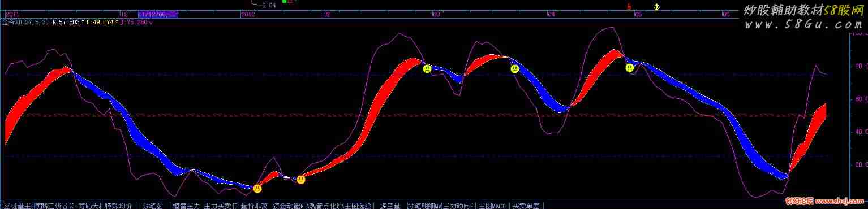Switch to the 恒富主力 tab
Screen dimensions: 868x209
click(x=186, y=206)
